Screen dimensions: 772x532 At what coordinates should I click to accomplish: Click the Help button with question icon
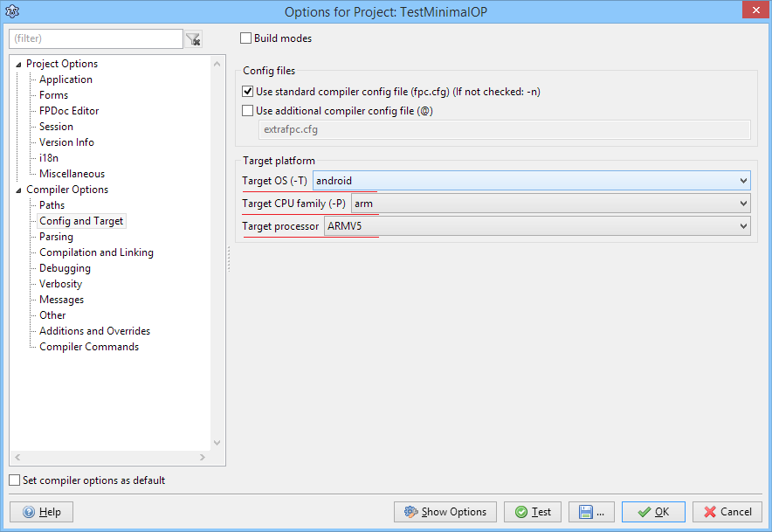click(x=41, y=512)
